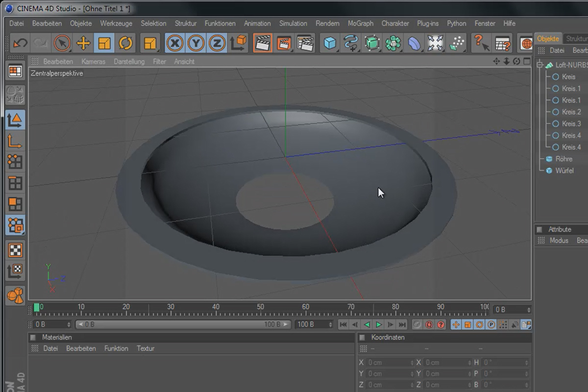Click the Undo arrow icon
Image resolution: width=588 pixels, height=392 pixels.
pyautogui.click(x=20, y=44)
